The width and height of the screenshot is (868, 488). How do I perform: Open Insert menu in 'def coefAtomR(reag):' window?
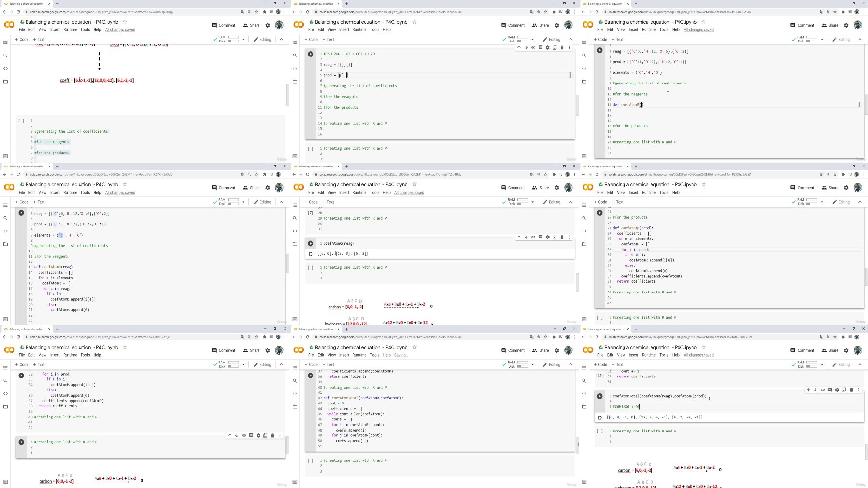coord(55,192)
